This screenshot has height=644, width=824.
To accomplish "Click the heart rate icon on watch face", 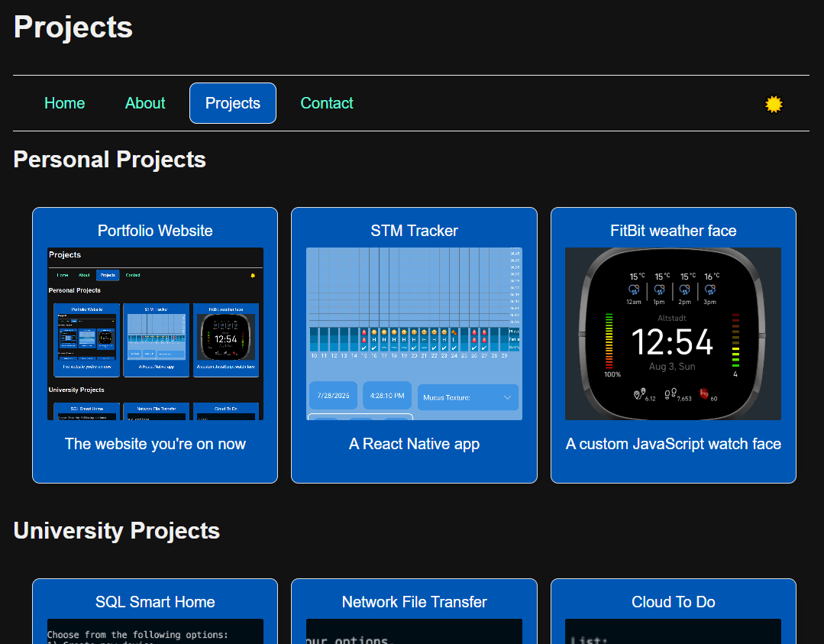I will tap(703, 393).
